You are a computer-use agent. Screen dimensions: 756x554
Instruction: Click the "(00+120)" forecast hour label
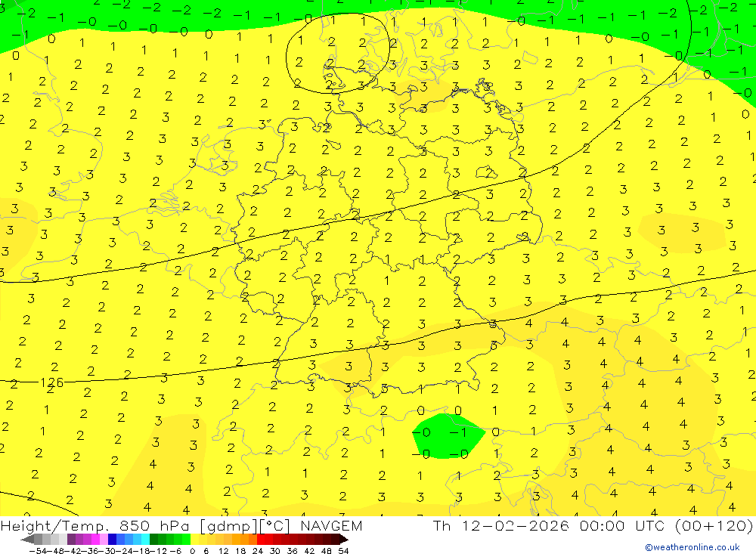pos(714,525)
